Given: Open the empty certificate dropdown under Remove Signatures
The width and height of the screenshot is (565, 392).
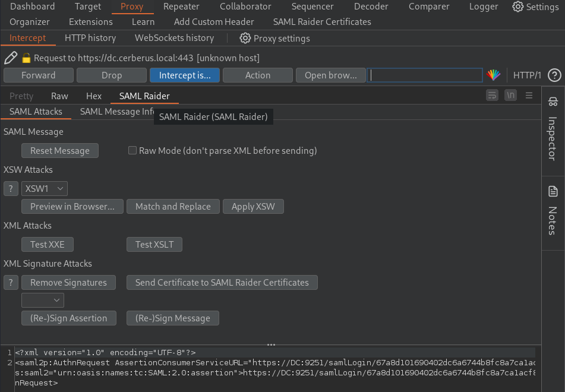Looking at the screenshot, I should coord(43,300).
